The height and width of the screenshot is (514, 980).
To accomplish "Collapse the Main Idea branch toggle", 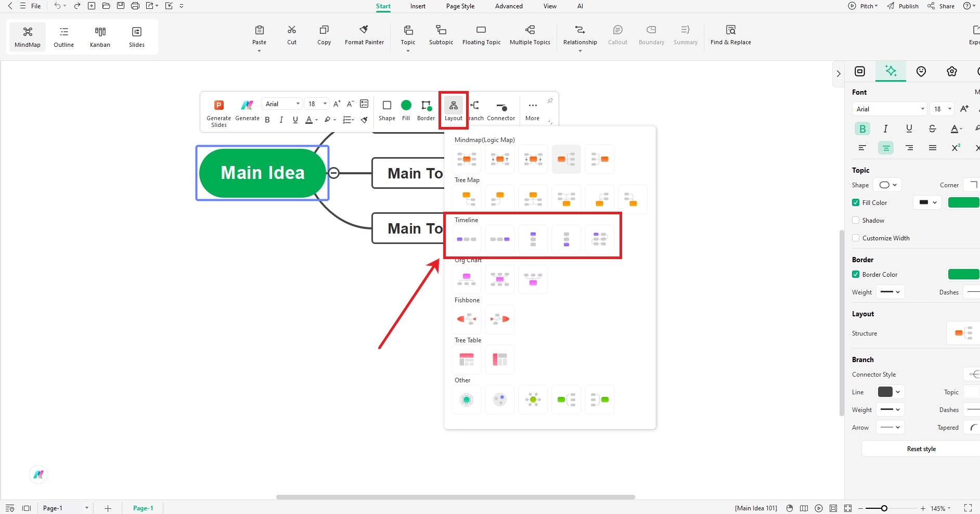I will click(x=334, y=173).
